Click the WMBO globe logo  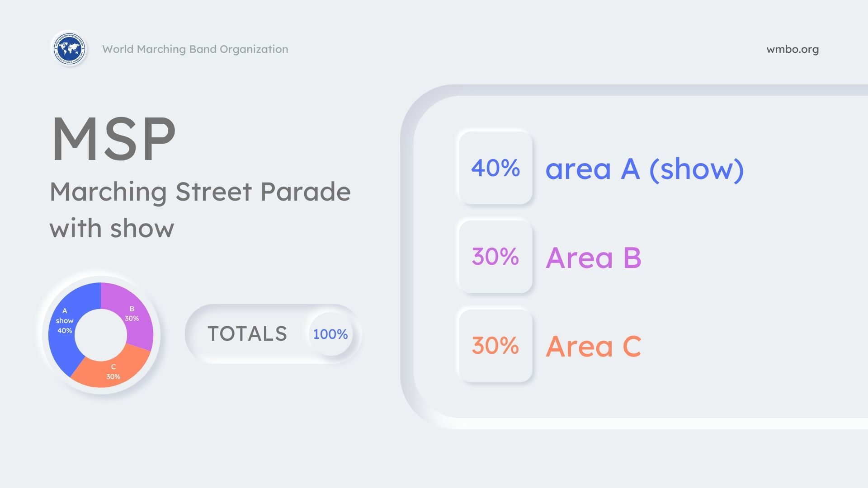pyautogui.click(x=69, y=49)
